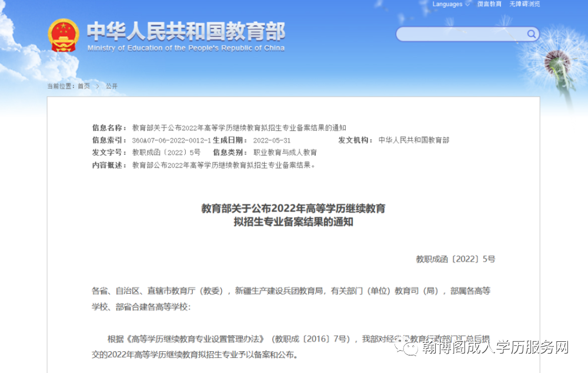Click the 信息索引 label
The height and width of the screenshot is (373, 588).
point(109,140)
